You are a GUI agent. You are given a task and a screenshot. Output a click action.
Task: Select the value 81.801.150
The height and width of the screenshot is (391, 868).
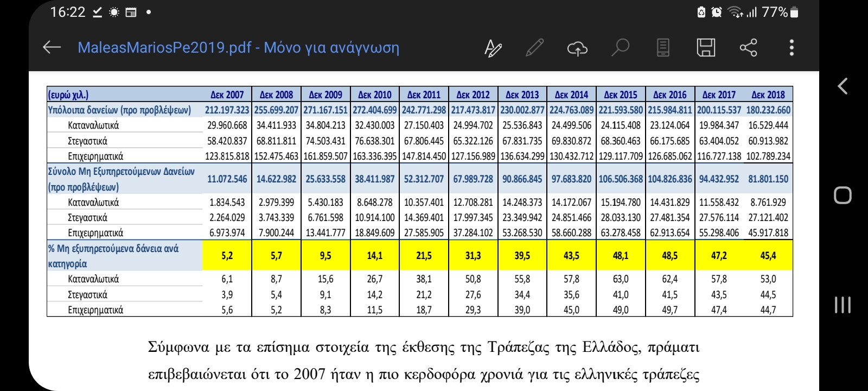pyautogui.click(x=768, y=179)
